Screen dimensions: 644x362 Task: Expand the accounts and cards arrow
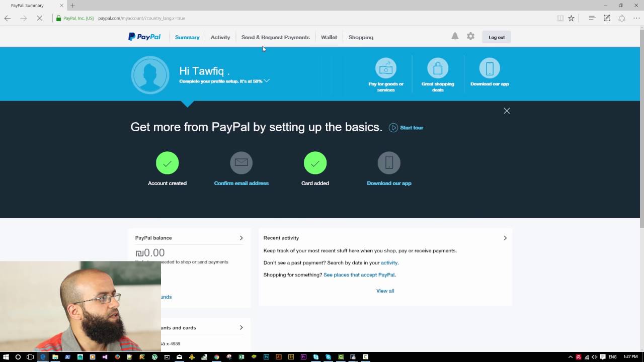point(241,327)
